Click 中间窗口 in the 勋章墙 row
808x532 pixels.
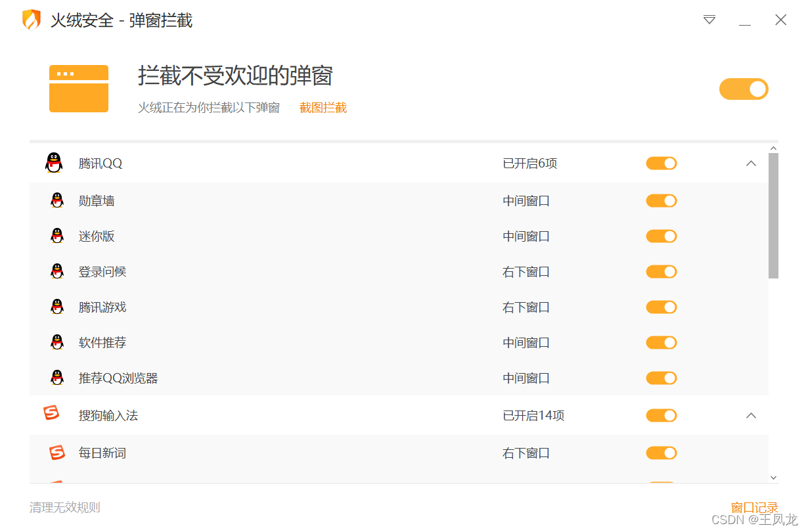pos(526,201)
